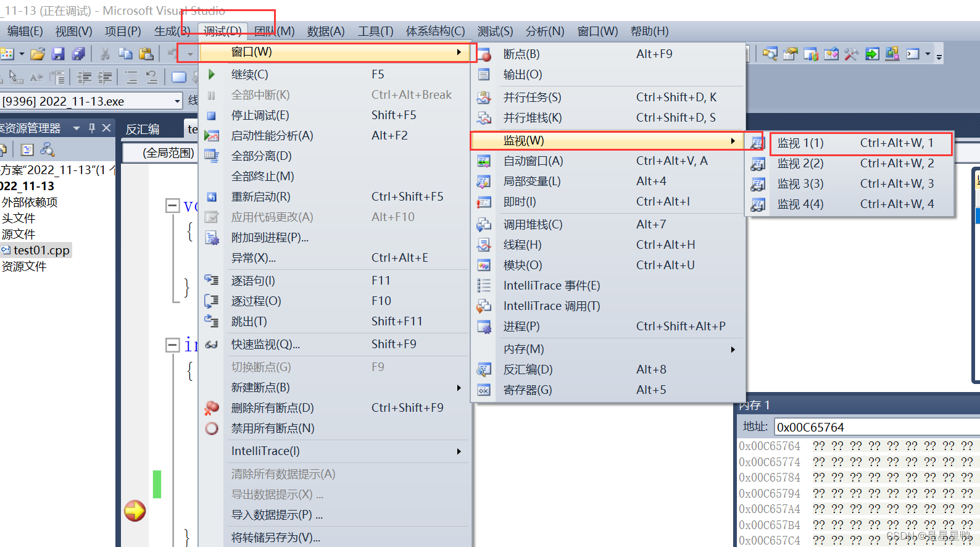Open the 输出(O) output window

(608, 75)
